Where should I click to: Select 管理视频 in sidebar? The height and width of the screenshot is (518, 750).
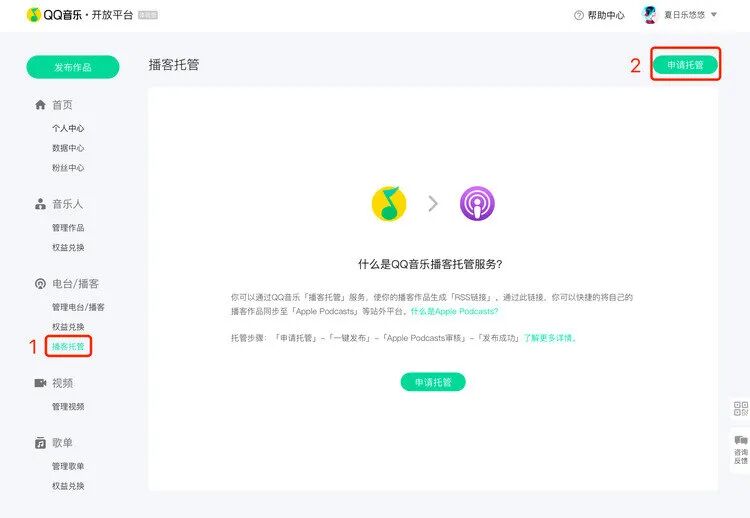[x=68, y=407]
